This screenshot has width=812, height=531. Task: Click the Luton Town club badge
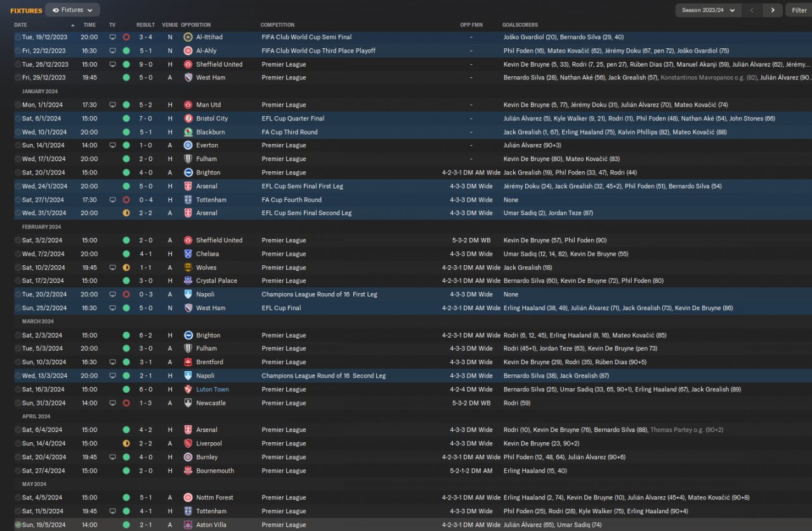(188, 390)
